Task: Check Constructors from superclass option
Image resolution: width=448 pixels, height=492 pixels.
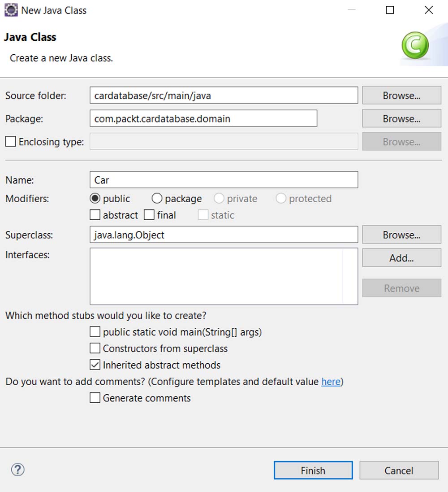Action: pyautogui.click(x=95, y=348)
